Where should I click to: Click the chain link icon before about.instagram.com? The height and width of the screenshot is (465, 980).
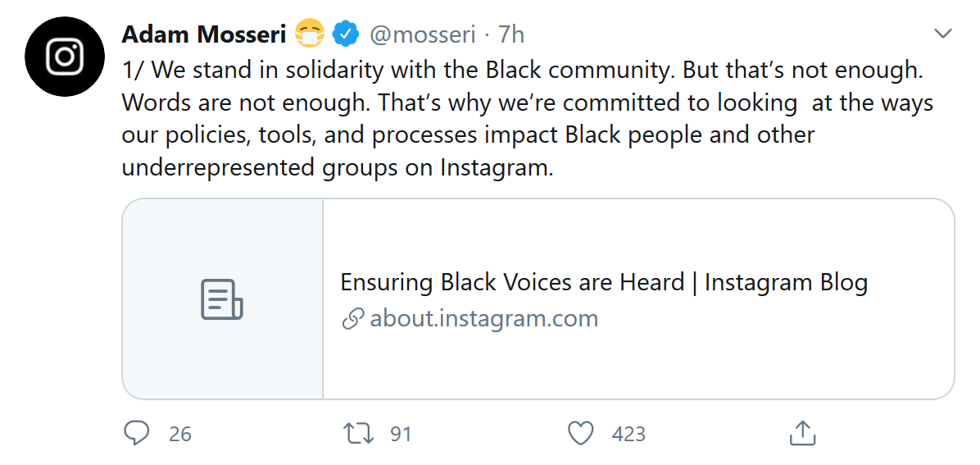click(352, 319)
